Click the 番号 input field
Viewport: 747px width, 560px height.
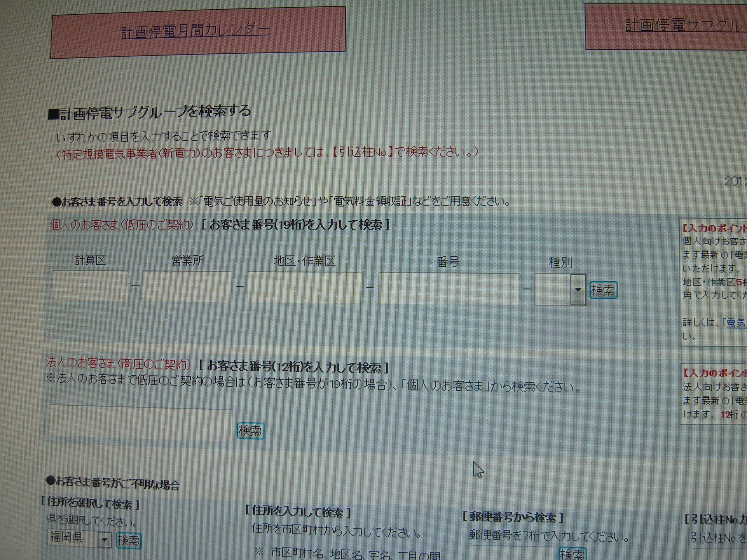tap(448, 289)
